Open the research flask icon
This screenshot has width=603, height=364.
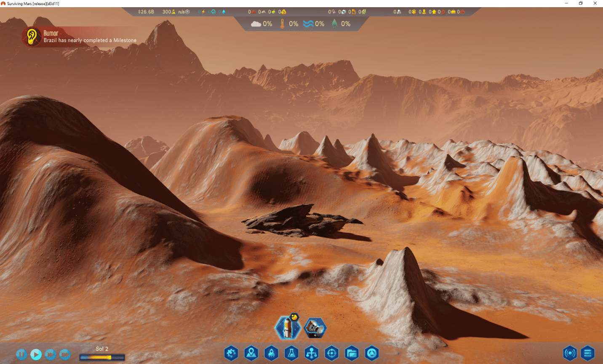click(x=291, y=353)
